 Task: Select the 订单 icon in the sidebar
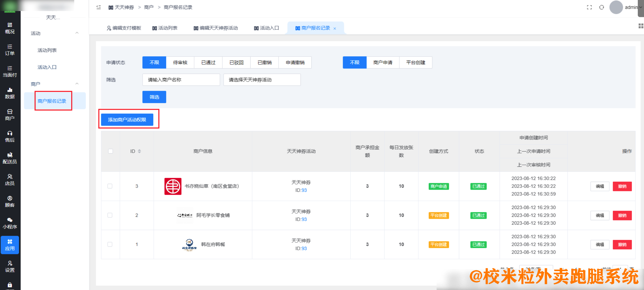click(10, 50)
